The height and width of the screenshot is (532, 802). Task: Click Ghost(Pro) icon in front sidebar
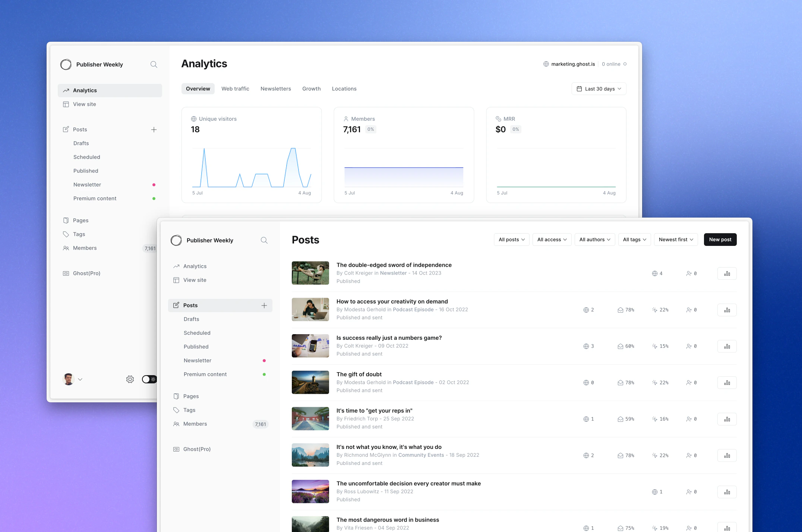[176, 449]
